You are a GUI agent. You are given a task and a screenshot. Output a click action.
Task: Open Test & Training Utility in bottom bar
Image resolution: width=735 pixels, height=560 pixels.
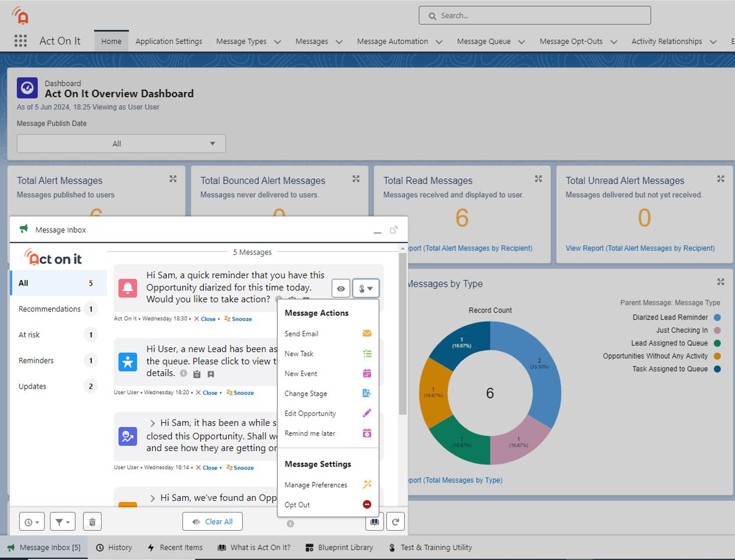pos(430,548)
